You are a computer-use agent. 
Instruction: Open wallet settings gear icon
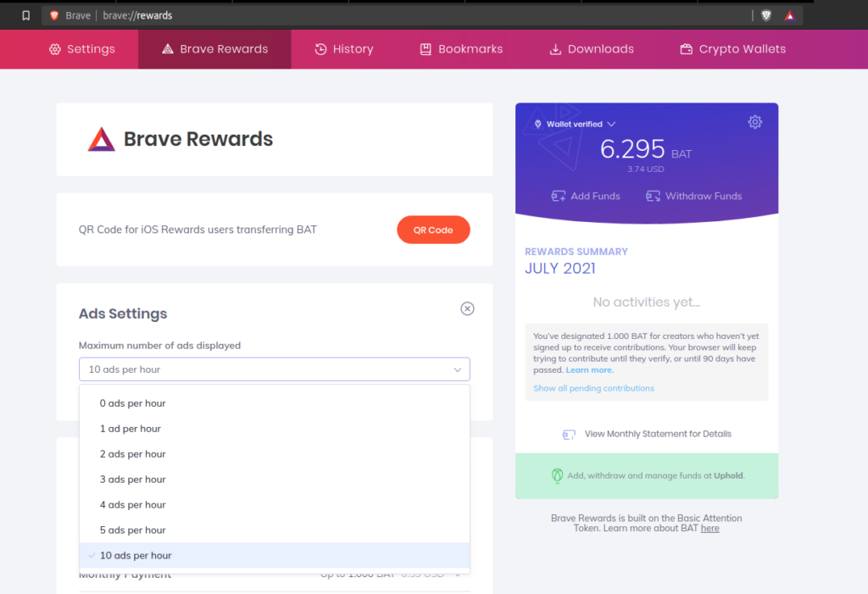point(755,122)
